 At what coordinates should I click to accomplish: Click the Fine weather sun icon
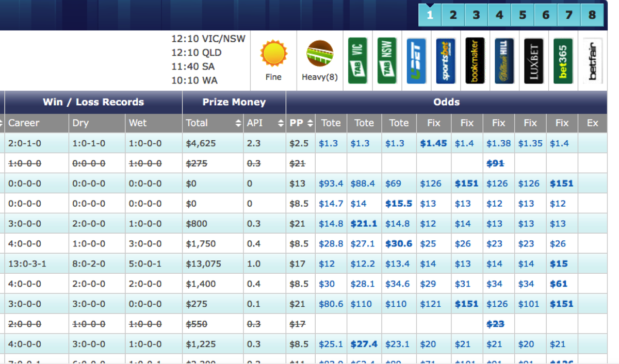tap(273, 54)
